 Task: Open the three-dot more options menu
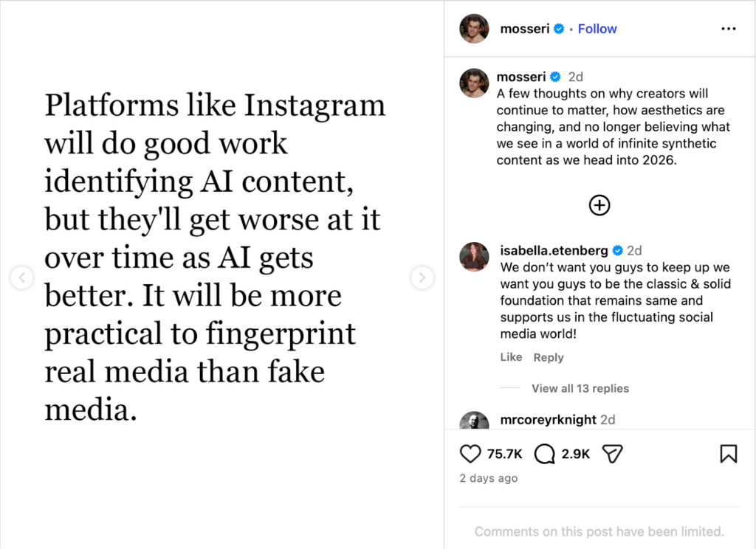click(x=728, y=29)
